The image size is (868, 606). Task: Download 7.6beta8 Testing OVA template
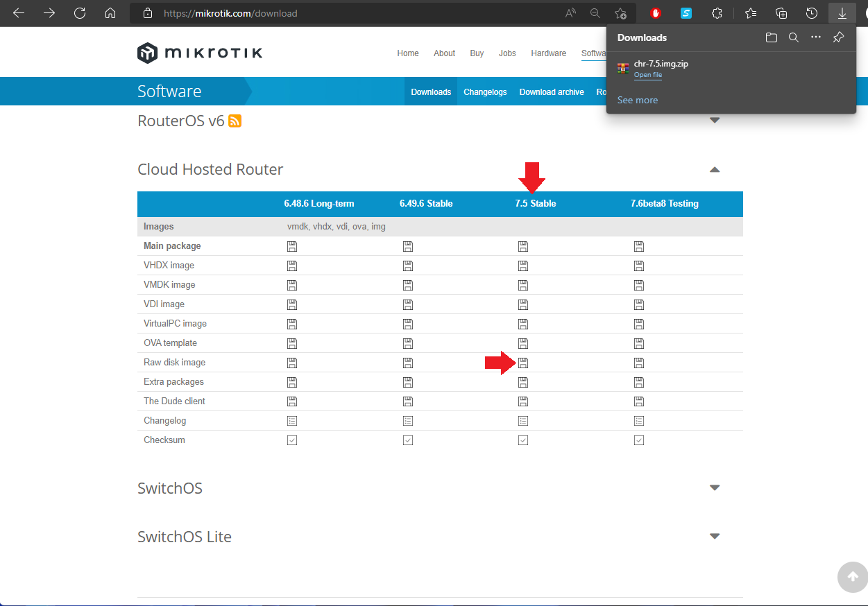[x=639, y=343]
